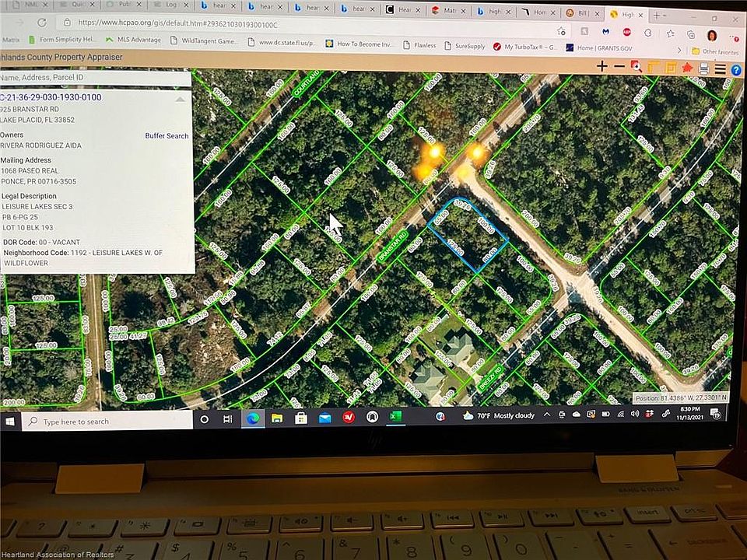Open the Wi-Fi network tray icon
Screen dimensions: 747x560
620,414
